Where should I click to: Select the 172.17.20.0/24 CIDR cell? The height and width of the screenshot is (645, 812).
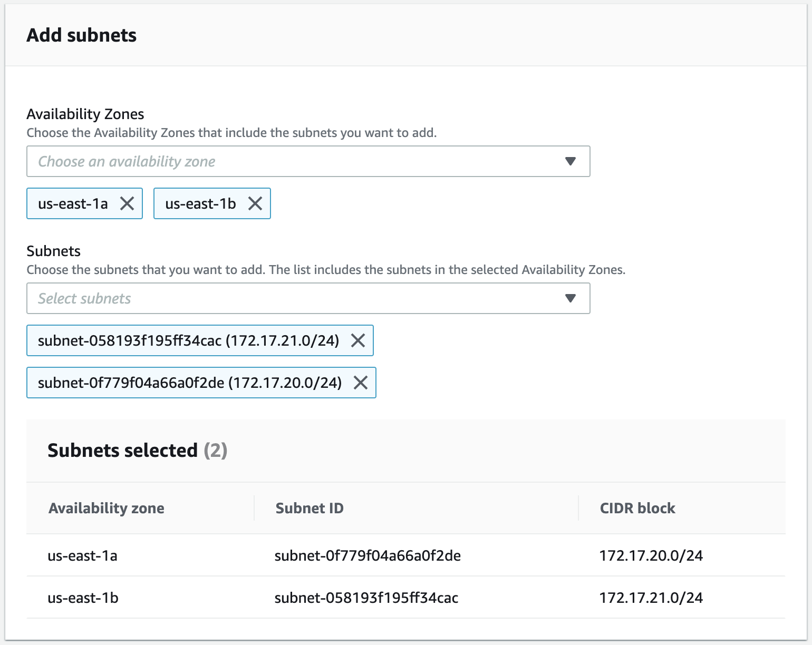[651, 555]
